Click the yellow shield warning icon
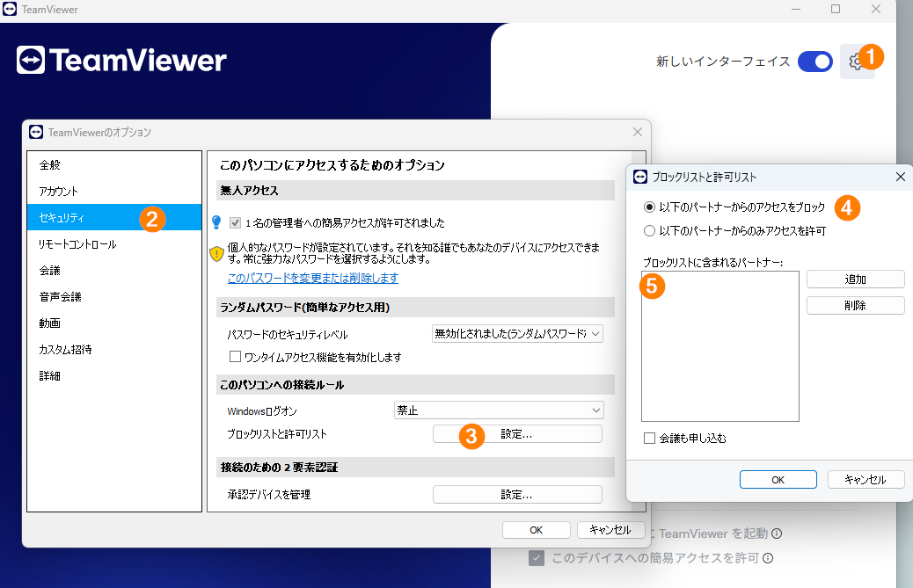Image resolution: width=913 pixels, height=588 pixels. pos(216,254)
